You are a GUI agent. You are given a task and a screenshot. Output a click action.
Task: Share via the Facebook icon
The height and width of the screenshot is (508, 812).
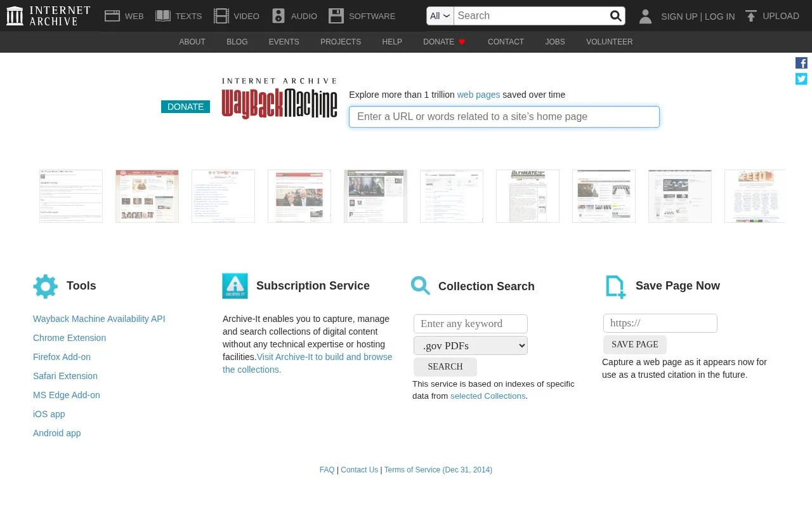coord(801,63)
